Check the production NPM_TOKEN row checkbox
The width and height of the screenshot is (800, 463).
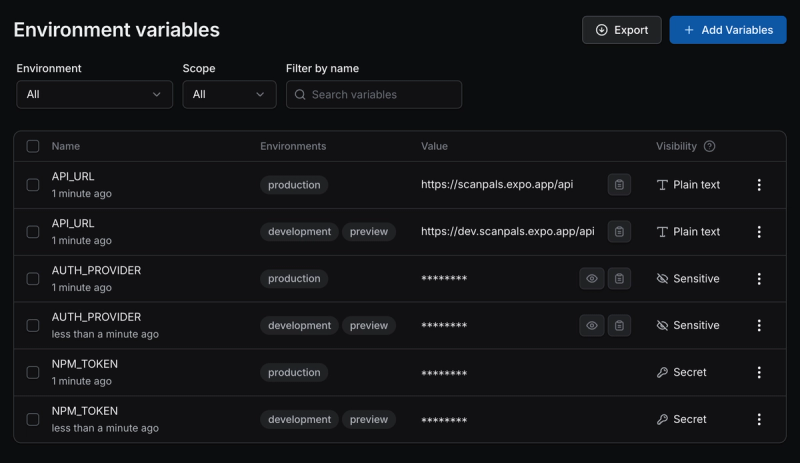point(33,373)
